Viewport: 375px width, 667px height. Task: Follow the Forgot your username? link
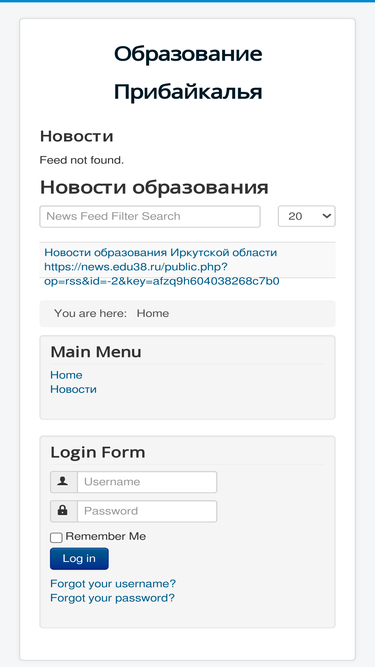click(113, 583)
